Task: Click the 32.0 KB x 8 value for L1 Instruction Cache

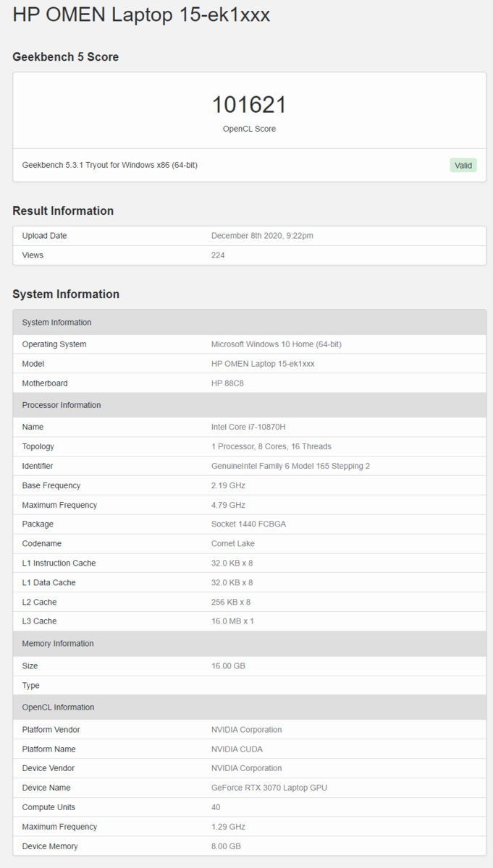Action: pos(232,563)
